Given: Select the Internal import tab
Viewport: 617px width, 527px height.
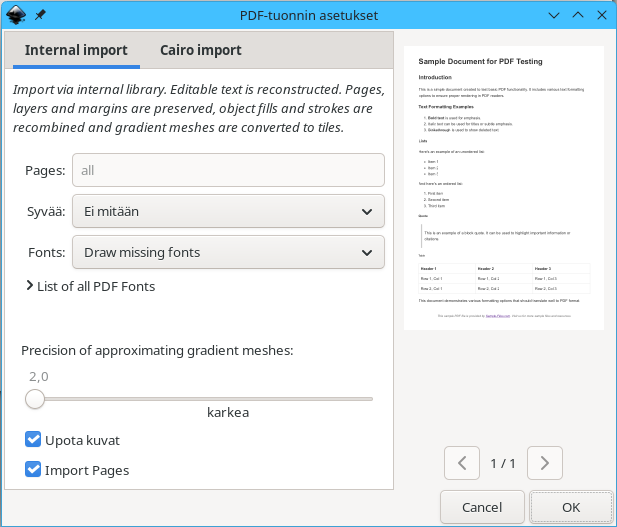Looking at the screenshot, I should pos(76,50).
